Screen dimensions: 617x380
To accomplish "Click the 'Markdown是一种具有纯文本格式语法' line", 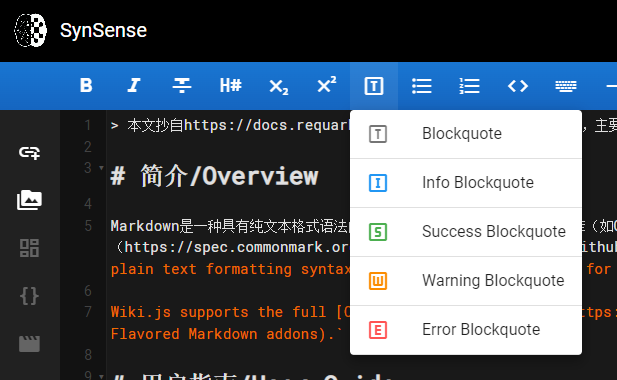I will tap(229, 226).
